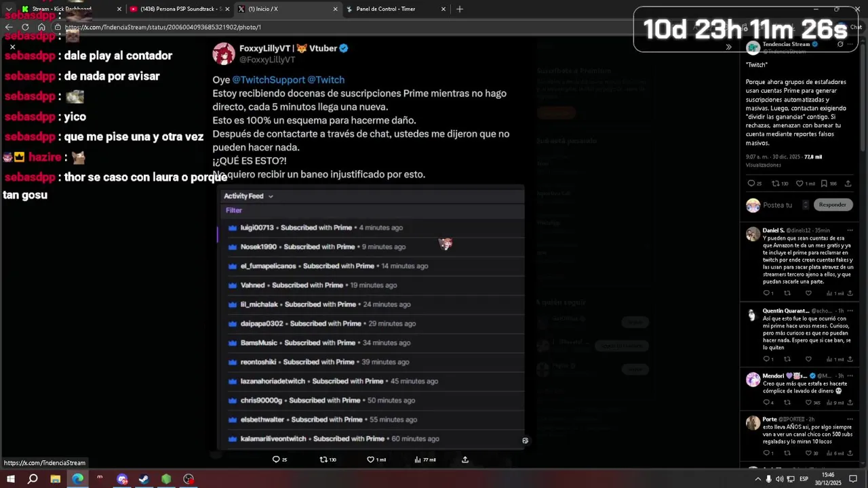Reply to Tendencias Stream main post
868x488 pixels.
(x=751, y=184)
